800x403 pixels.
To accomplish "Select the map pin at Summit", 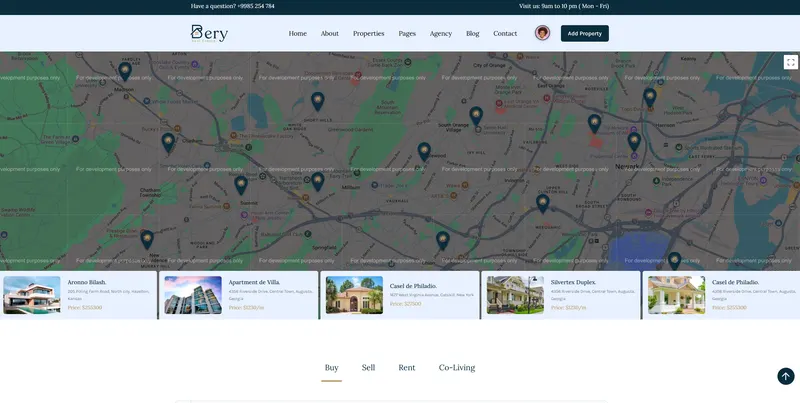I will [x=241, y=185].
